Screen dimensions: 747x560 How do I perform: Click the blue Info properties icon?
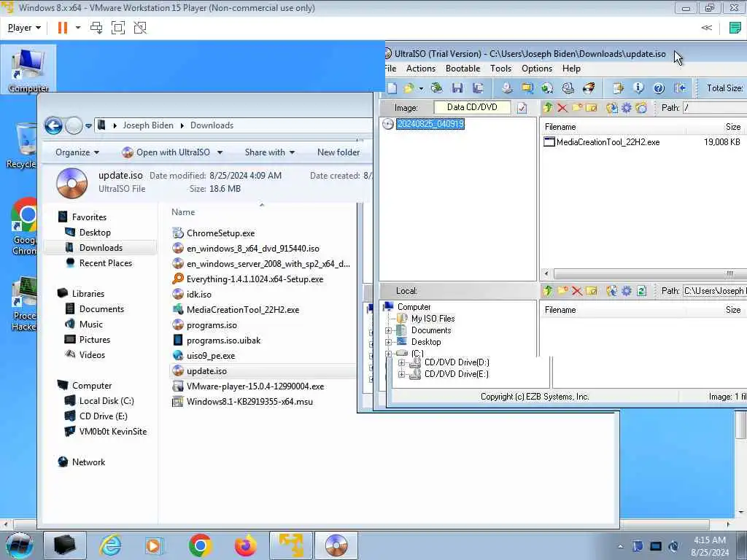(x=638, y=88)
